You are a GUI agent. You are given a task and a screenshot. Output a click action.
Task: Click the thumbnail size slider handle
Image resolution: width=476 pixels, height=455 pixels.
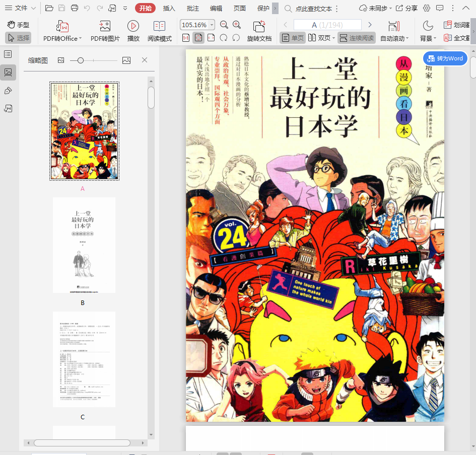(x=80, y=60)
